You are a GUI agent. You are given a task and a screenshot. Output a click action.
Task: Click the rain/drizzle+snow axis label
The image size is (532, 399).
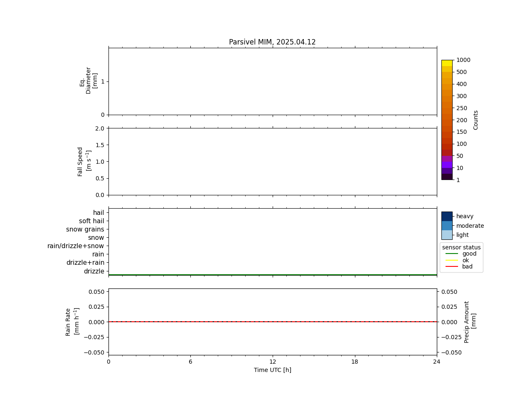coord(76,246)
